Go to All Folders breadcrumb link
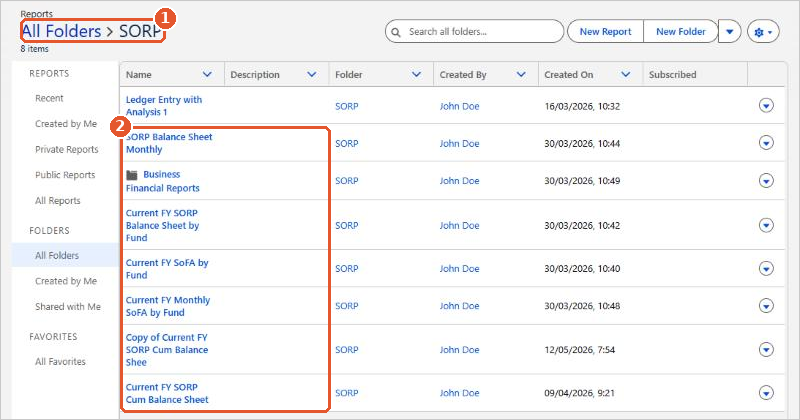Image resolution: width=800 pixels, height=420 pixels. coord(61,31)
